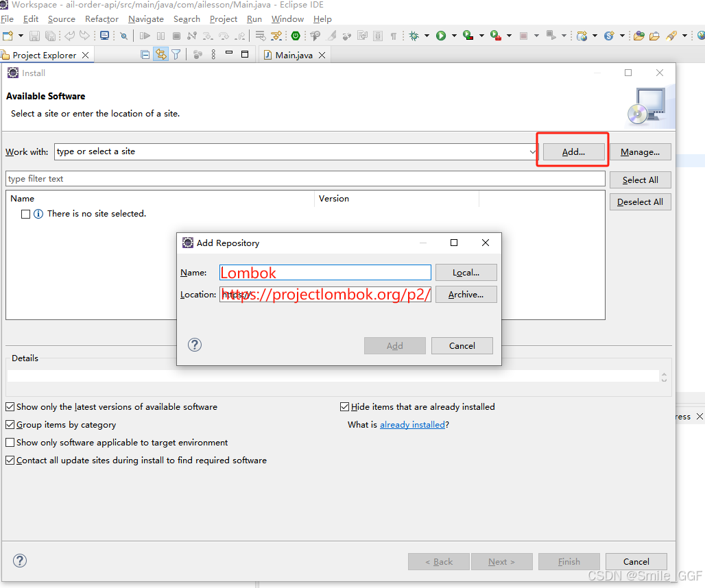This screenshot has width=705, height=588.
Task: Open the New wizard dropdown arrow
Action: [x=21, y=36]
